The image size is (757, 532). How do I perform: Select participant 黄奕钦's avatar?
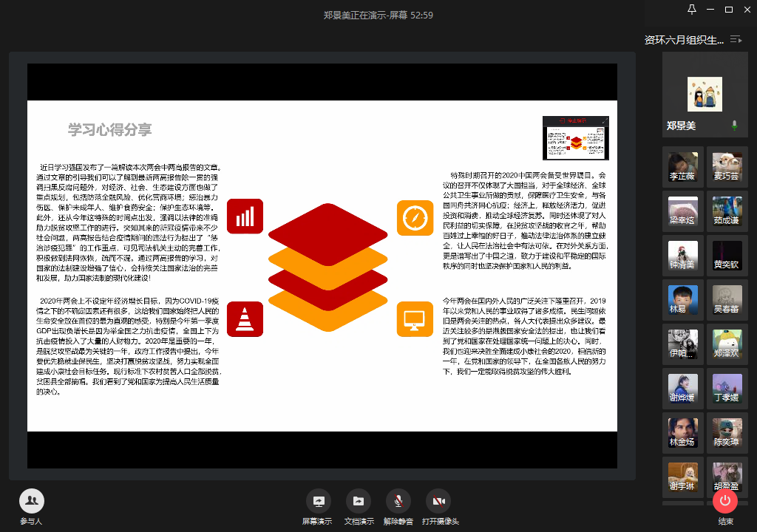click(727, 256)
